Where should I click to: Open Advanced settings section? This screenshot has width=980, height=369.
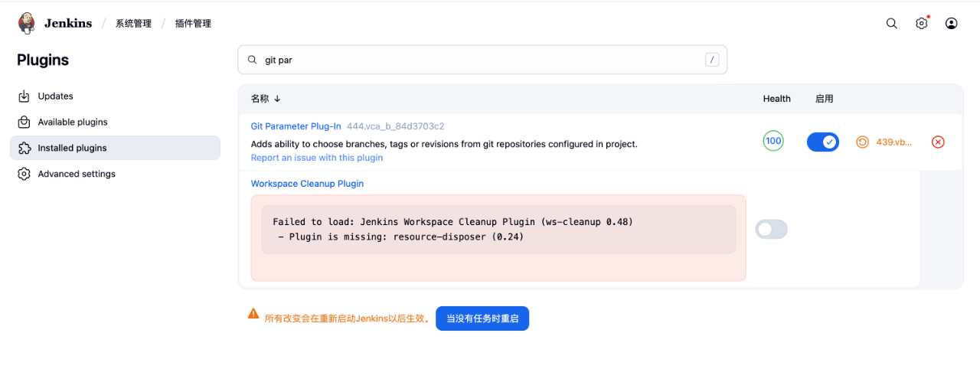(115, 174)
